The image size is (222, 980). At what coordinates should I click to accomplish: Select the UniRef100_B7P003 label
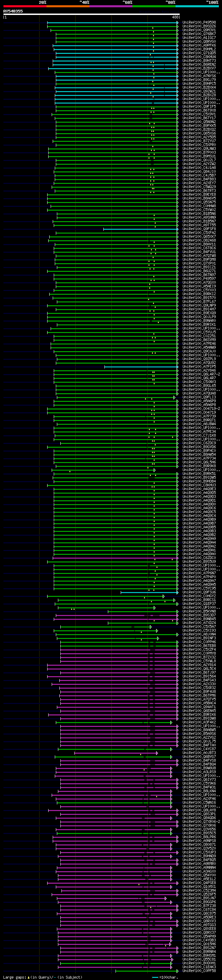(199, 153)
